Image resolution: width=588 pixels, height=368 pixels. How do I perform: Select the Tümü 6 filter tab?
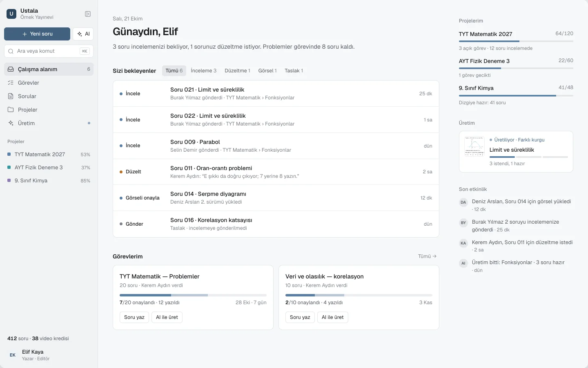174,71
